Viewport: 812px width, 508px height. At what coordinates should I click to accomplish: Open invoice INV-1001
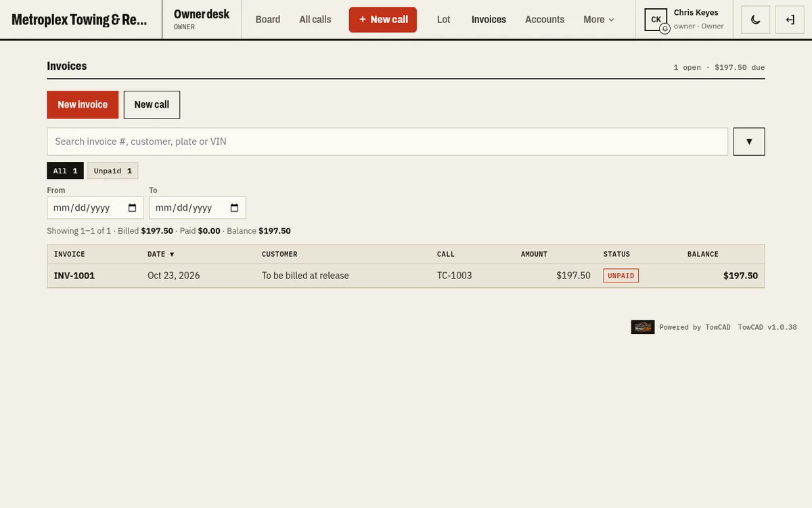click(x=74, y=276)
